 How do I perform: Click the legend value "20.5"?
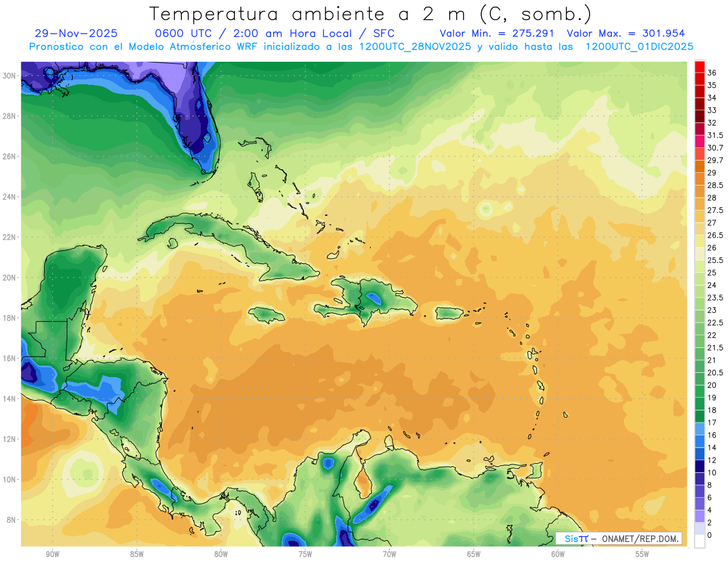point(715,372)
